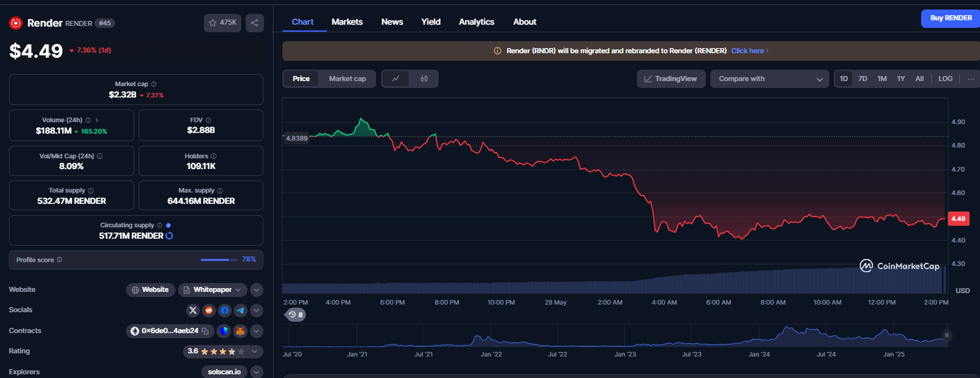The height and width of the screenshot is (378, 980).
Task: Open the Facebook social icon
Action: (x=225, y=310)
